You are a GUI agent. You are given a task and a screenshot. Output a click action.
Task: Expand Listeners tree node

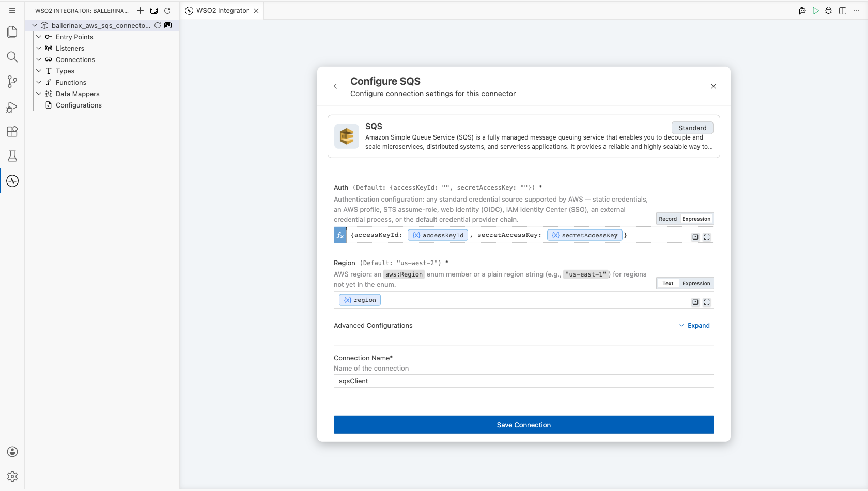coord(39,48)
